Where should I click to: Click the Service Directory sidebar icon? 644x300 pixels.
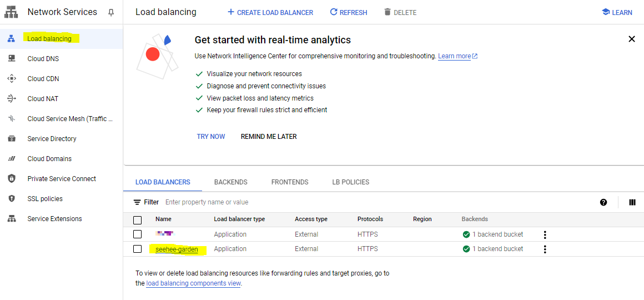pyautogui.click(x=12, y=138)
